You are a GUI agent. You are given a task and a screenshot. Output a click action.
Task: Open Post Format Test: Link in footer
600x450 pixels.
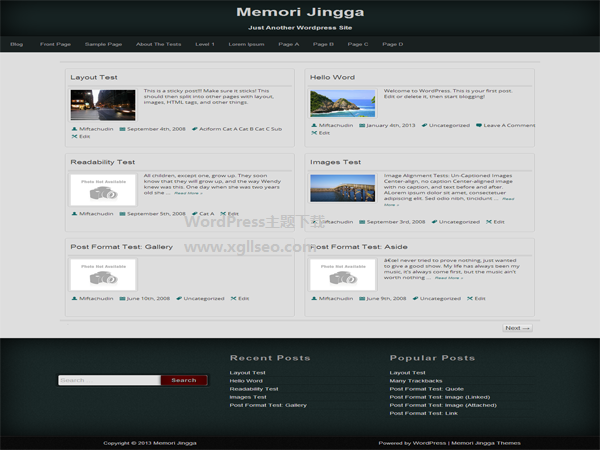tap(424, 413)
